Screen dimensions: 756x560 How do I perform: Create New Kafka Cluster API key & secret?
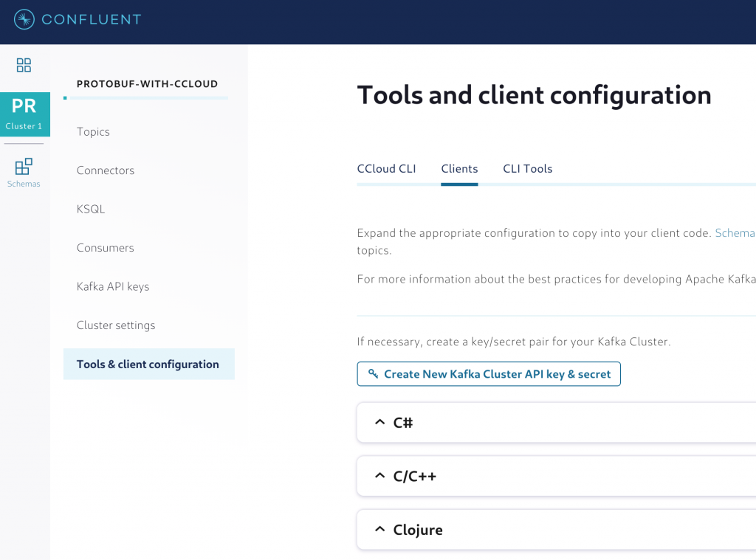coord(488,373)
